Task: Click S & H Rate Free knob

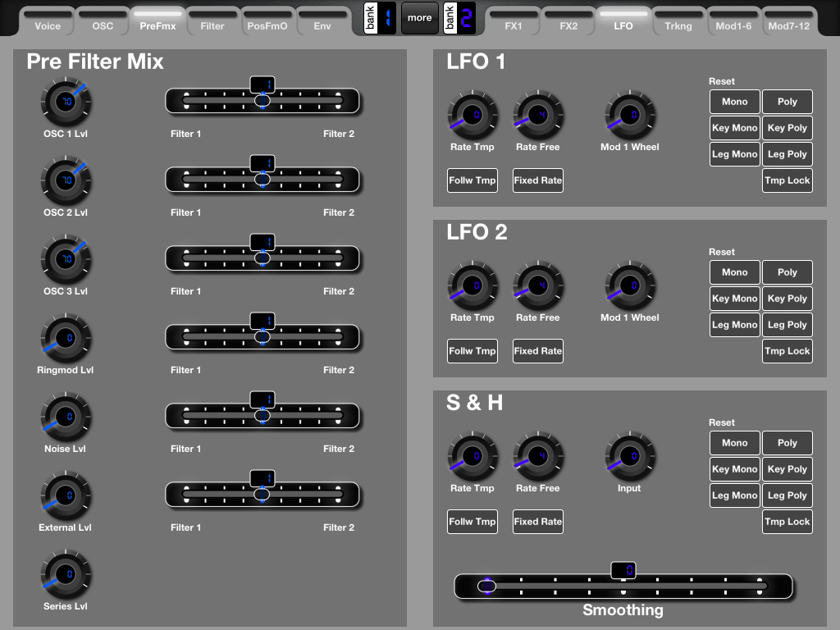Action: point(538,456)
